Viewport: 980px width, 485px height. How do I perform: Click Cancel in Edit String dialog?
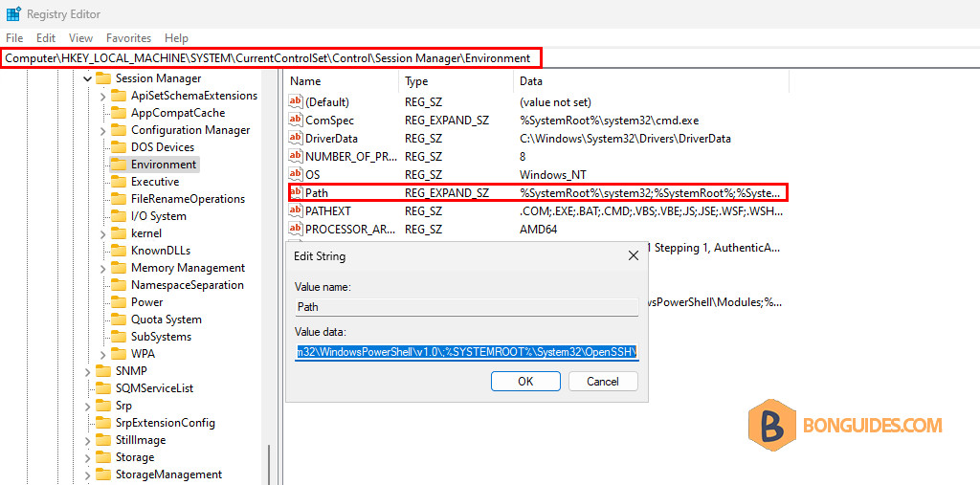[x=603, y=382]
